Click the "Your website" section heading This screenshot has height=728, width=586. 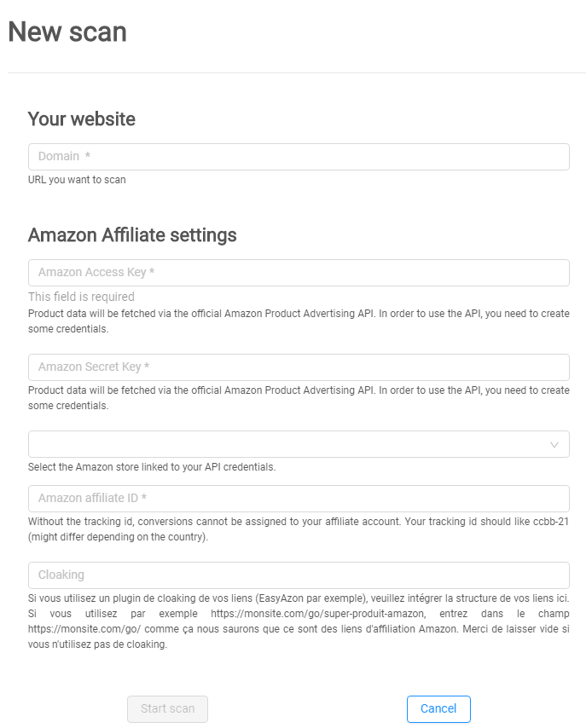(x=82, y=119)
